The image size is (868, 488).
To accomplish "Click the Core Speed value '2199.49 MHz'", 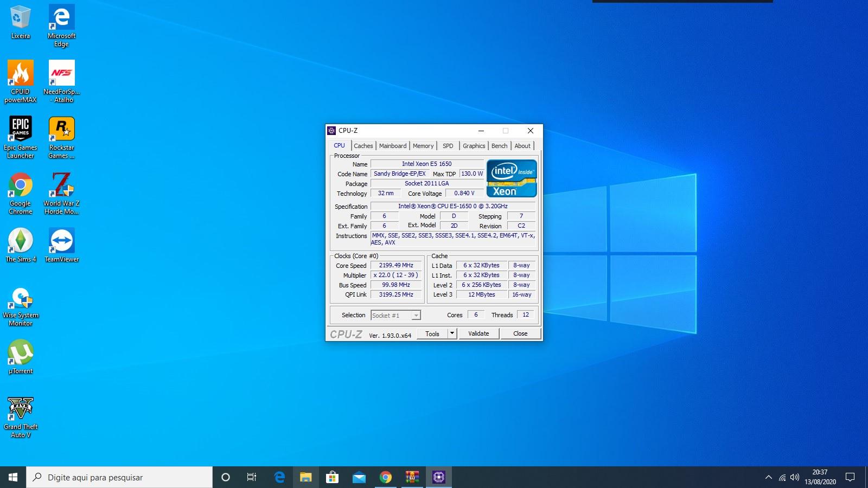I will coord(397,266).
